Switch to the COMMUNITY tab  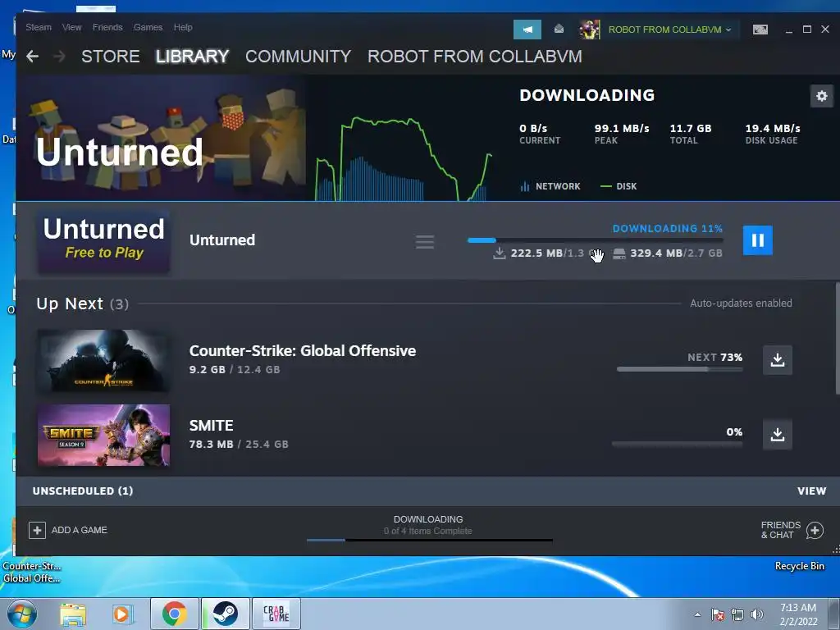pos(298,57)
